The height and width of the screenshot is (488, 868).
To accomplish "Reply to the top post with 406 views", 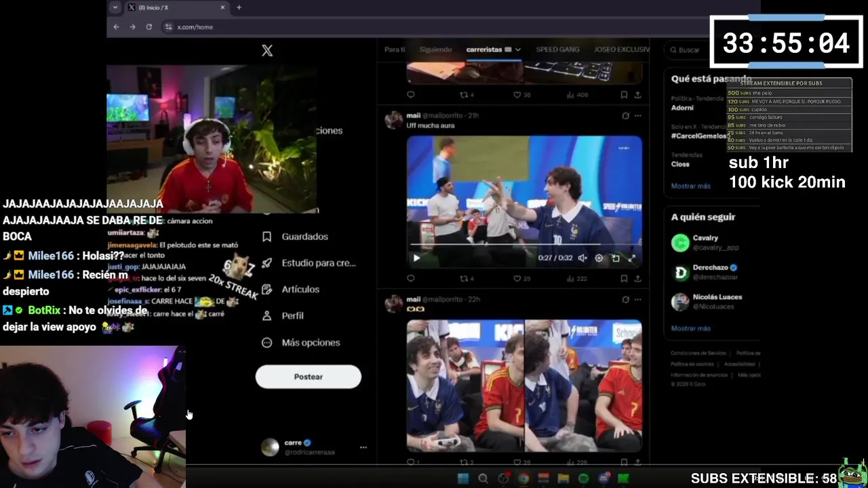I will point(410,95).
